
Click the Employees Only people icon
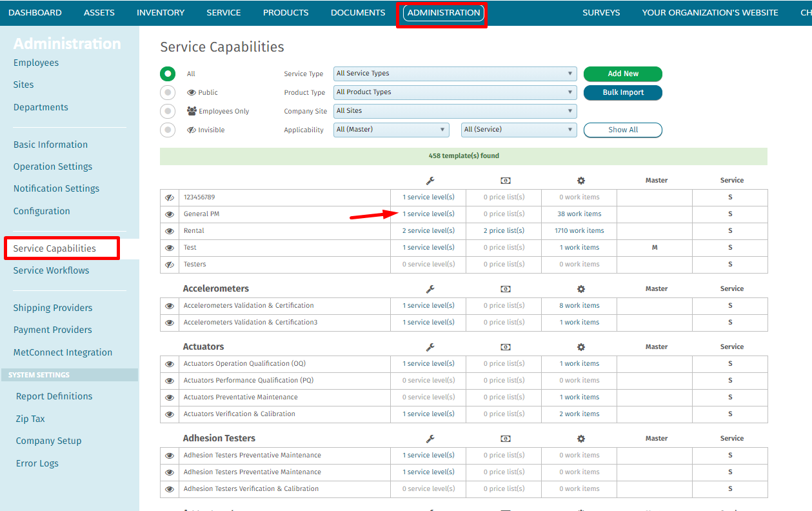coord(192,111)
